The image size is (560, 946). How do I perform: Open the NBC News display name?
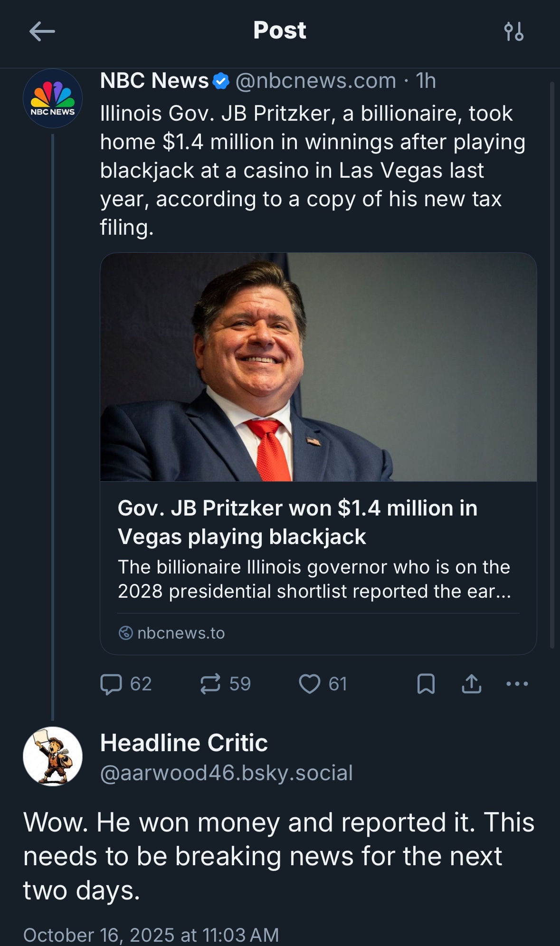(154, 81)
